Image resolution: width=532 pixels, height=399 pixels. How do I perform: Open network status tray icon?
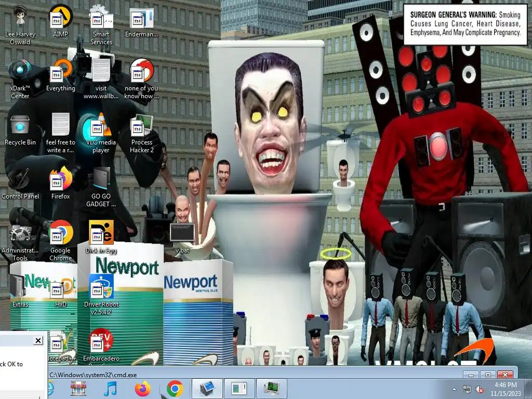(467, 389)
